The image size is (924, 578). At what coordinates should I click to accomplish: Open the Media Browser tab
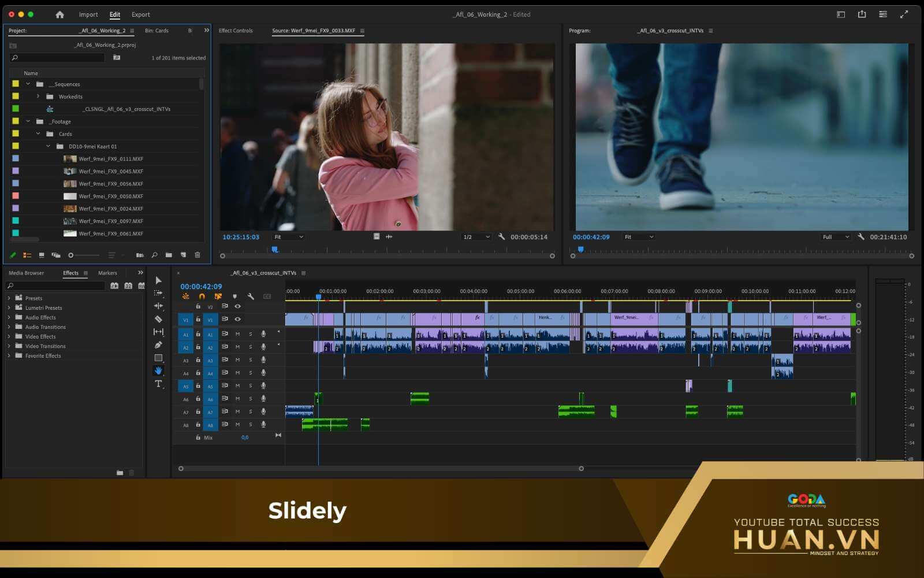click(x=26, y=273)
